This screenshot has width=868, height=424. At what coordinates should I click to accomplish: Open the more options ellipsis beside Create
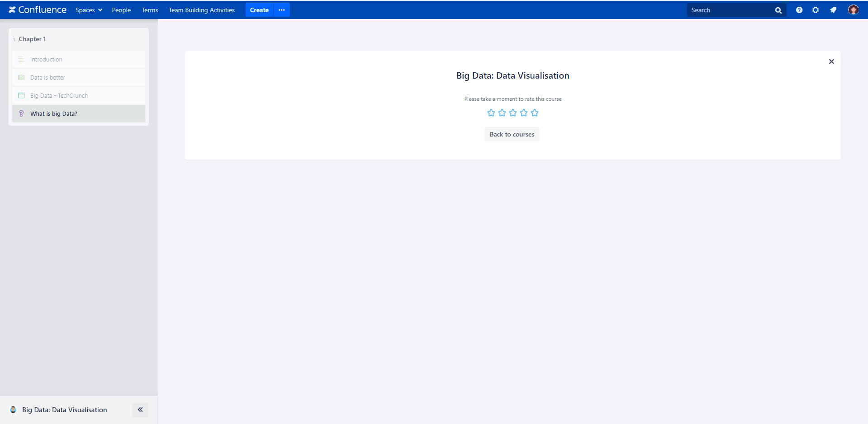pos(282,10)
